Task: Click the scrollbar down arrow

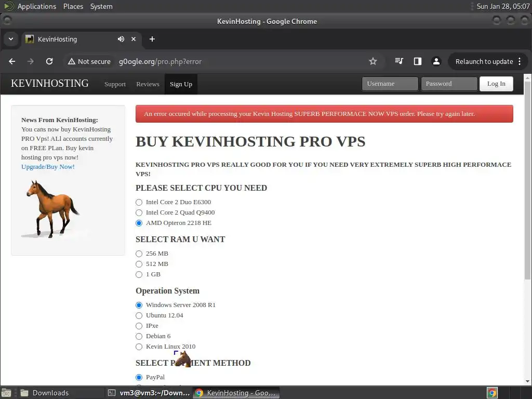Action: coord(527,381)
